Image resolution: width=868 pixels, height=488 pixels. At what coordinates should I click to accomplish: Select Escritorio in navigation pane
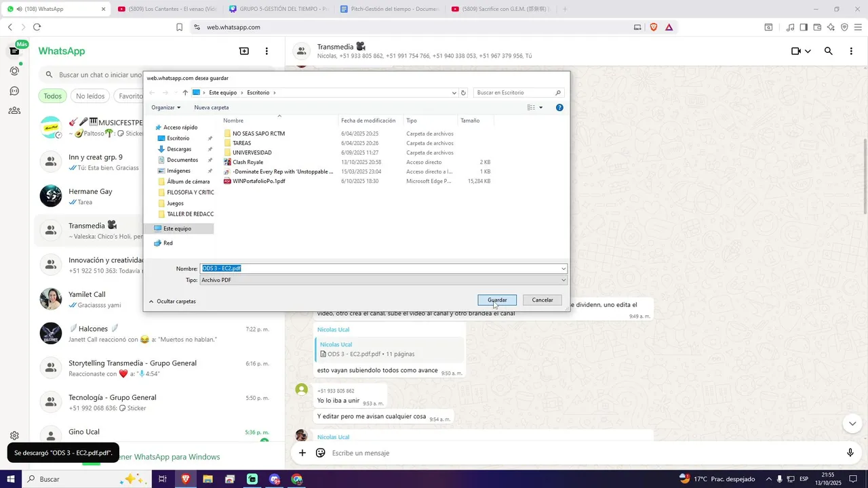pos(178,138)
